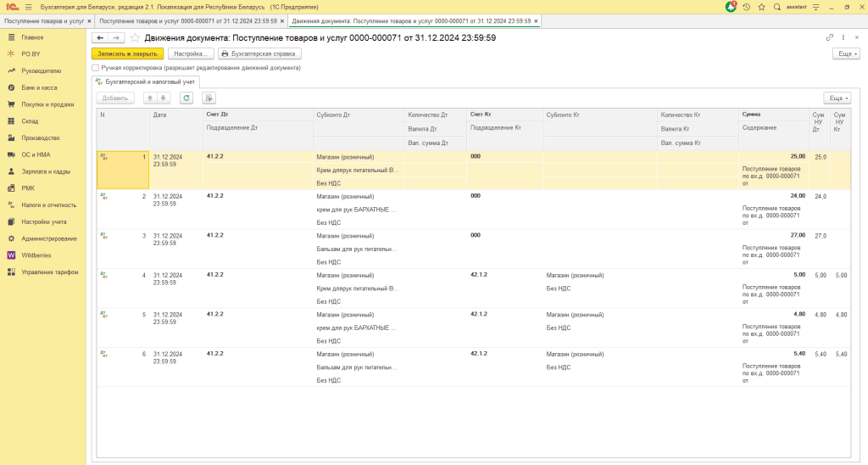Open the history clock icon
This screenshot has height=465, width=868.
coord(746,7)
